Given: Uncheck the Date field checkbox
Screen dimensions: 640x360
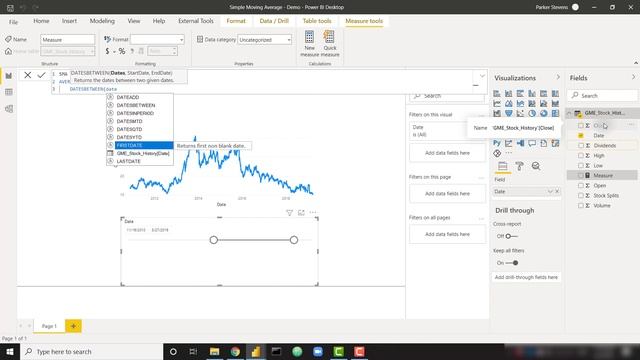Looking at the screenshot, I should tap(581, 136).
